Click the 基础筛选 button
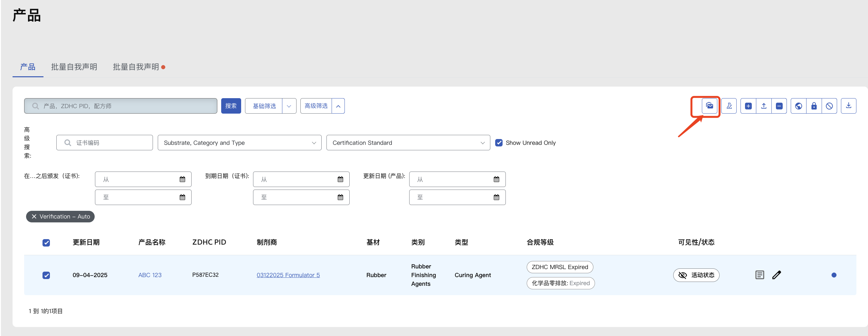 tap(264, 106)
